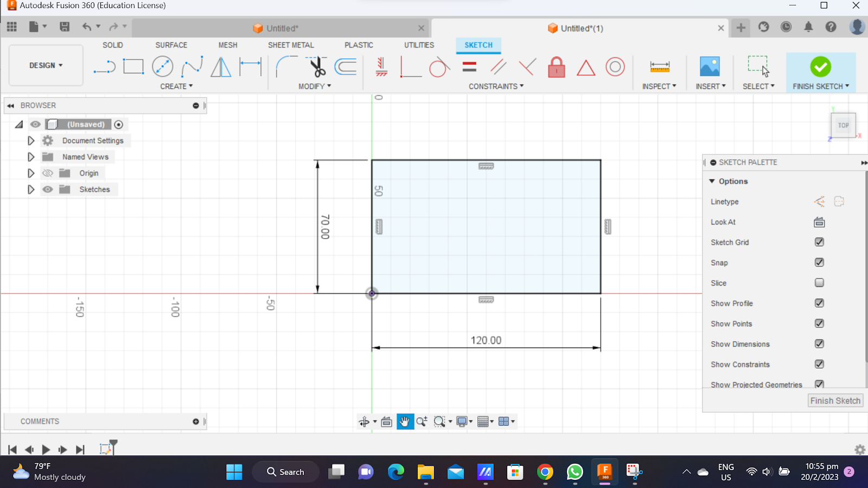
Task: Toggle the Show Dimensions checkbox
Action: 819,344
